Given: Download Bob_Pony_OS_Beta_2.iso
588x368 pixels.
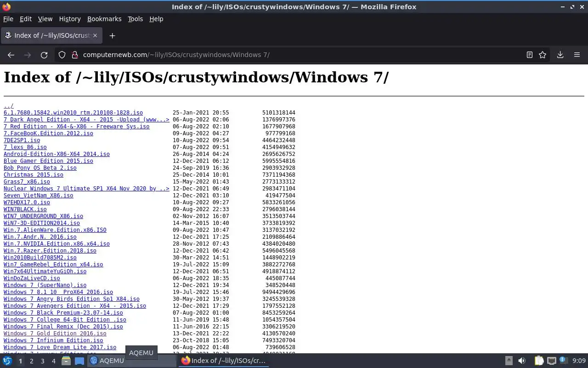Looking at the screenshot, I should click(40, 168).
